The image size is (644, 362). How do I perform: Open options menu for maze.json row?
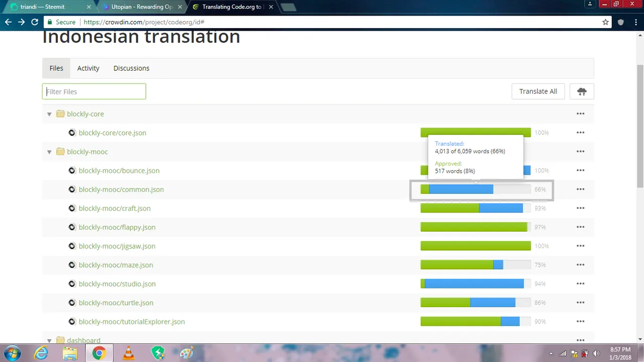(581, 265)
